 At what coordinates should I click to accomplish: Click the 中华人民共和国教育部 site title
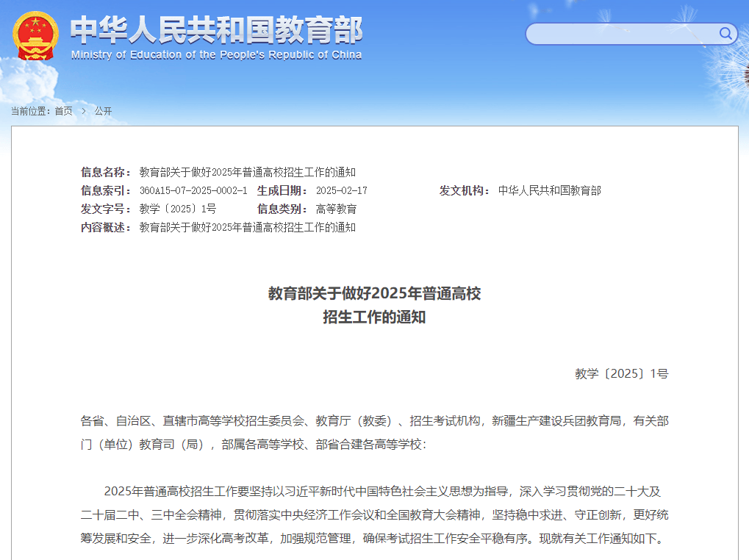tap(216, 30)
